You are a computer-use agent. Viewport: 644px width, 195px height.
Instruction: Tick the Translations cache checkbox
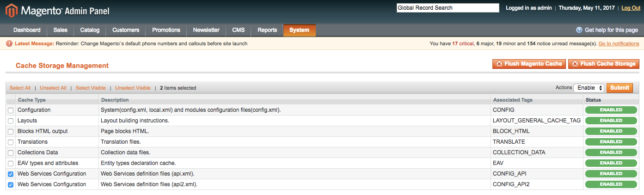coord(11,142)
